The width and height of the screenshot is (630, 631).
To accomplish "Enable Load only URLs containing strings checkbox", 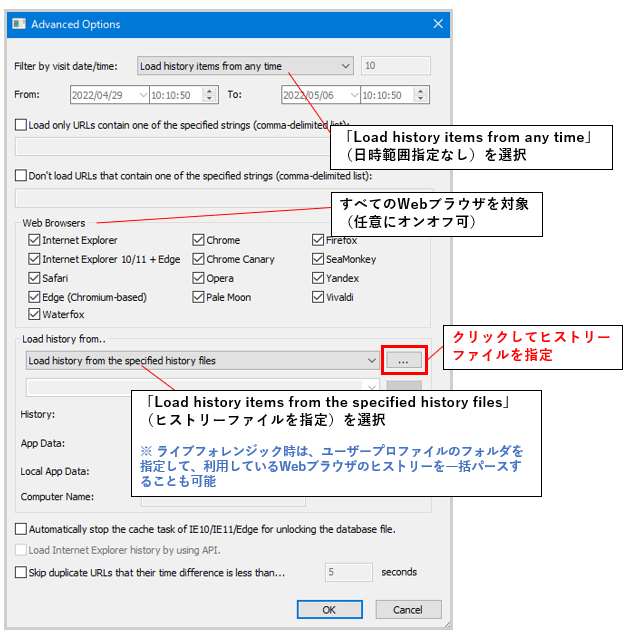I will coord(21,125).
